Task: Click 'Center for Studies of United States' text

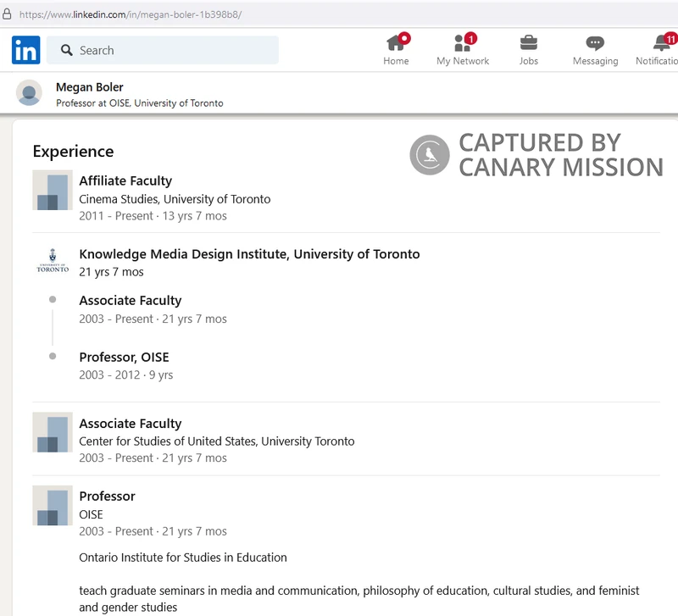Action: click(x=217, y=441)
